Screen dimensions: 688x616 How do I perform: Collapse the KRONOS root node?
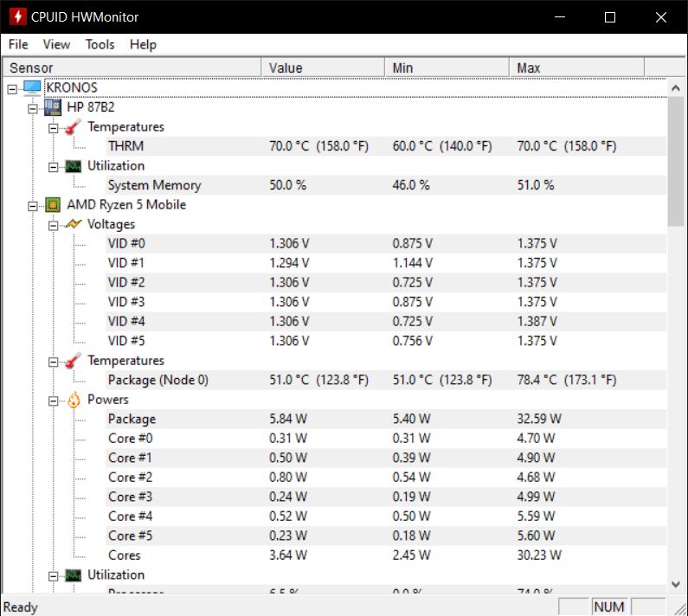point(12,89)
